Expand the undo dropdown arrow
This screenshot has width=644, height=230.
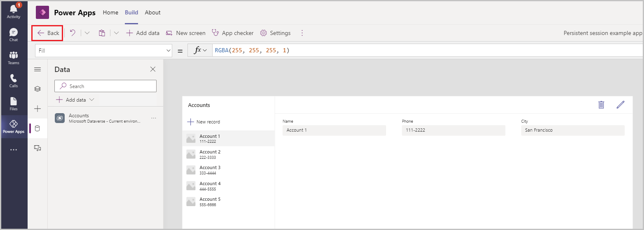tap(87, 33)
